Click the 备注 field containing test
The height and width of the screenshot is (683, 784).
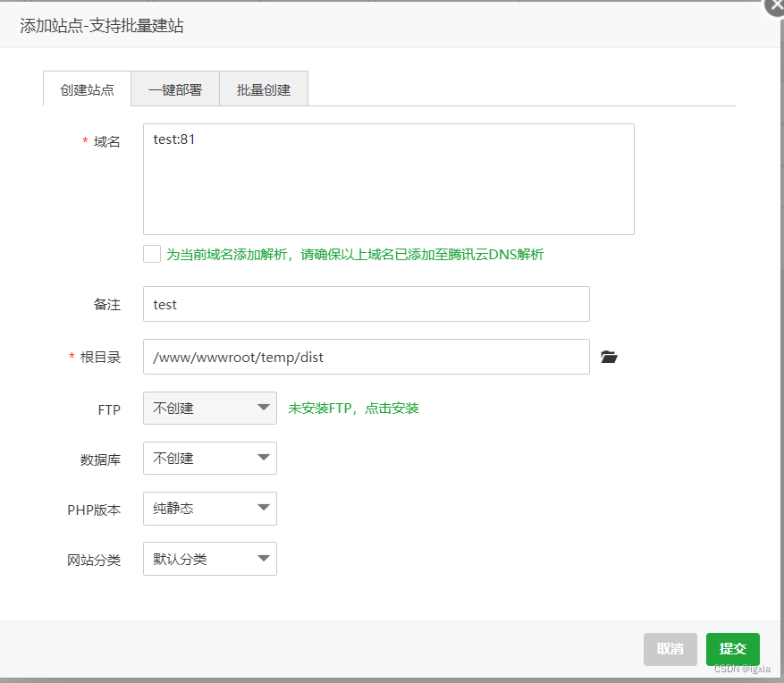pyautogui.click(x=366, y=304)
